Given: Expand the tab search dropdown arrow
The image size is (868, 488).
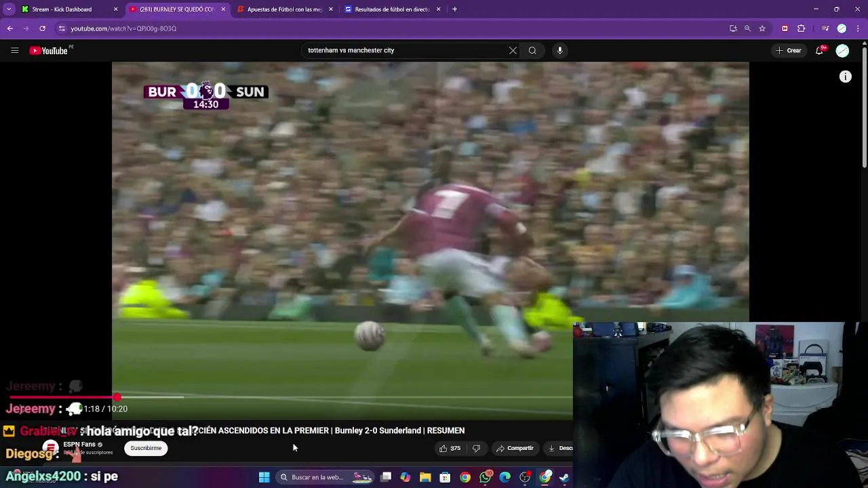Looking at the screenshot, I should (9, 9).
